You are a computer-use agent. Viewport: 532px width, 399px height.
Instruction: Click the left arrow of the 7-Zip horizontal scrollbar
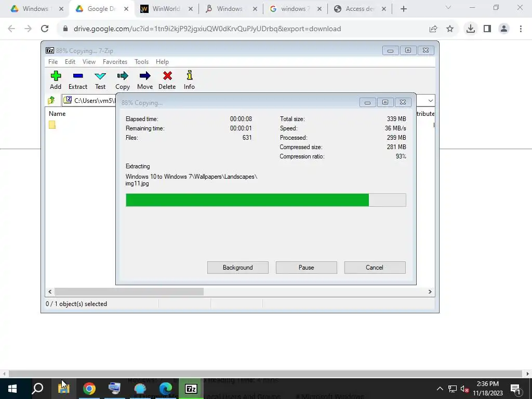click(x=50, y=292)
